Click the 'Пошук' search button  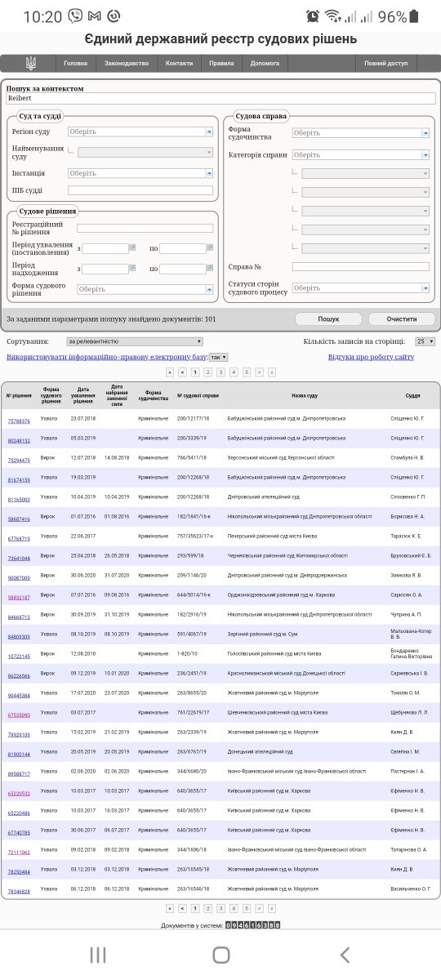click(328, 319)
